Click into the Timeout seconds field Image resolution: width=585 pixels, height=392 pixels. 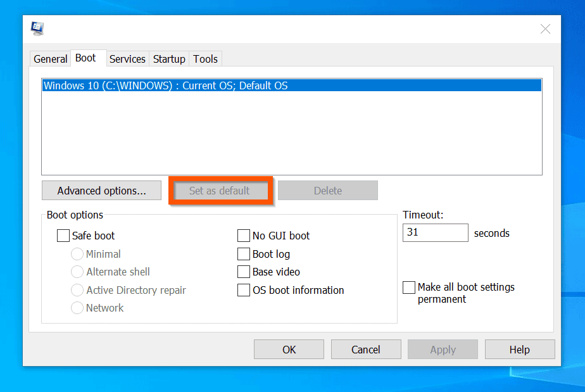coord(435,232)
